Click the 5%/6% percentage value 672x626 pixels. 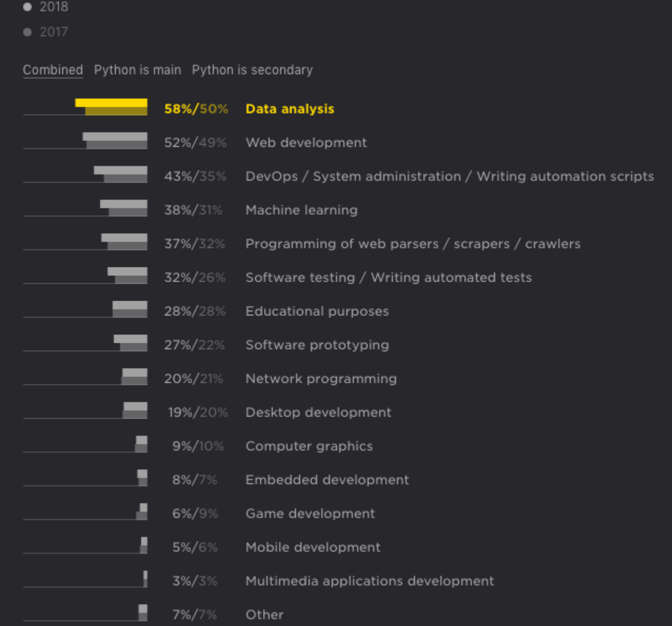click(x=195, y=547)
